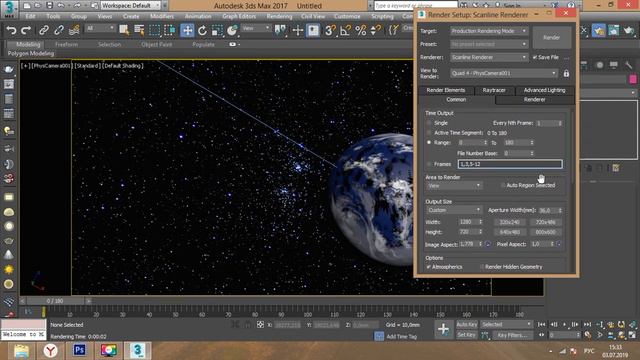Switch to the Advanced Lighting tab
Screen dimensions: 640x360
click(544, 90)
